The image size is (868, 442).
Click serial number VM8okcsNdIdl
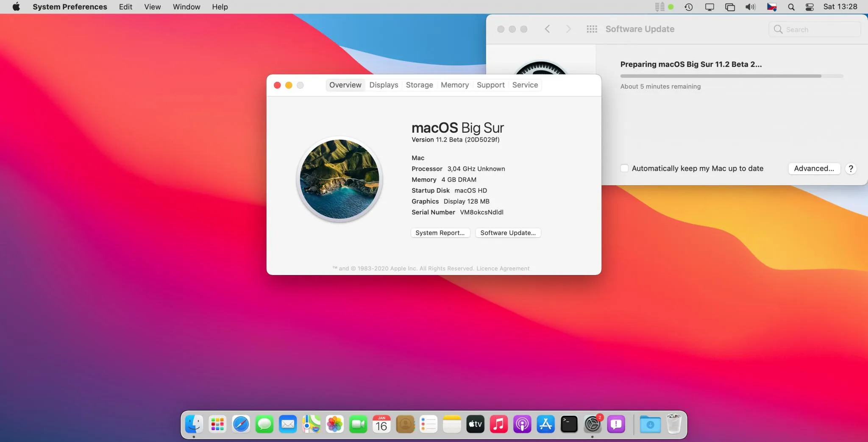click(482, 212)
